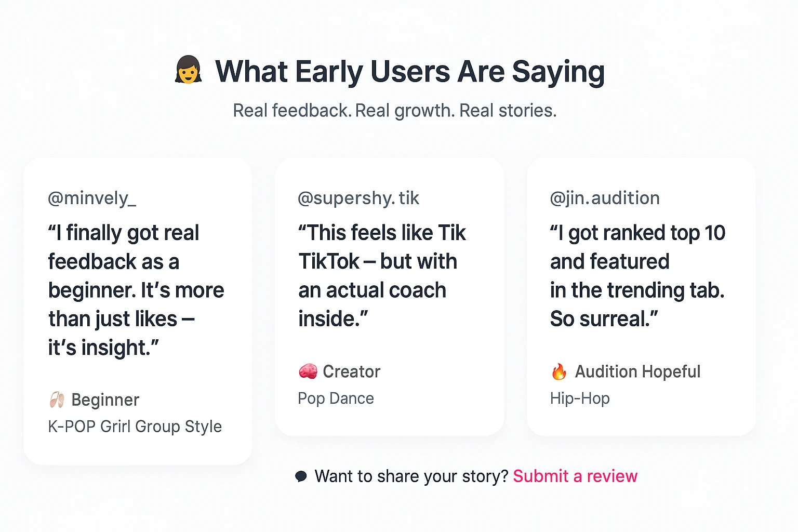The image size is (798, 532).
Task: Click the quote about ranked top 10
Action: 638,276
